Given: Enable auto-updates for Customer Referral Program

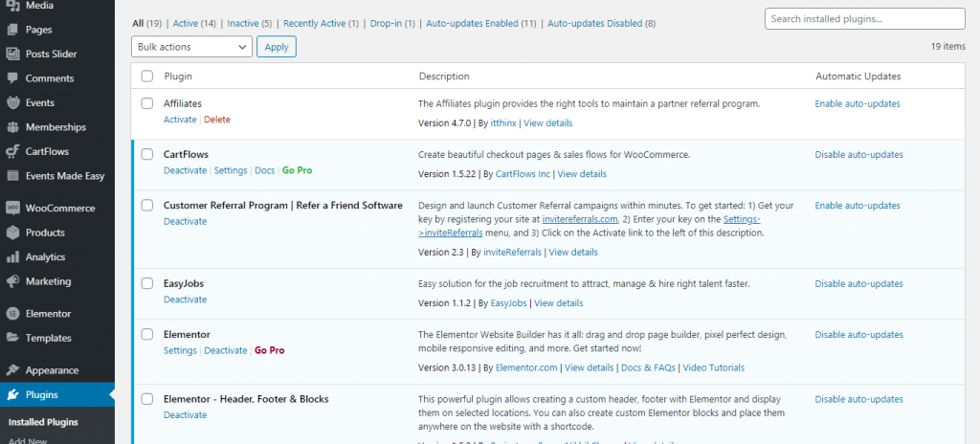Looking at the screenshot, I should [857, 205].
